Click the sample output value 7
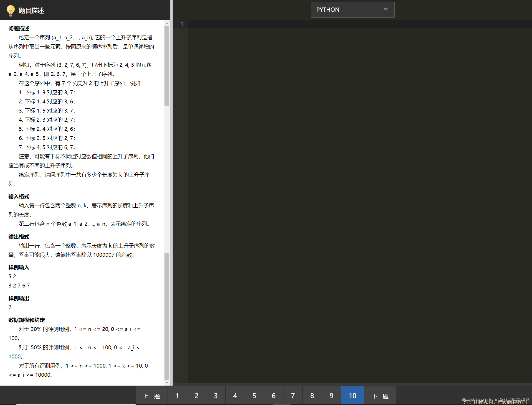532x405 pixels. click(x=10, y=307)
